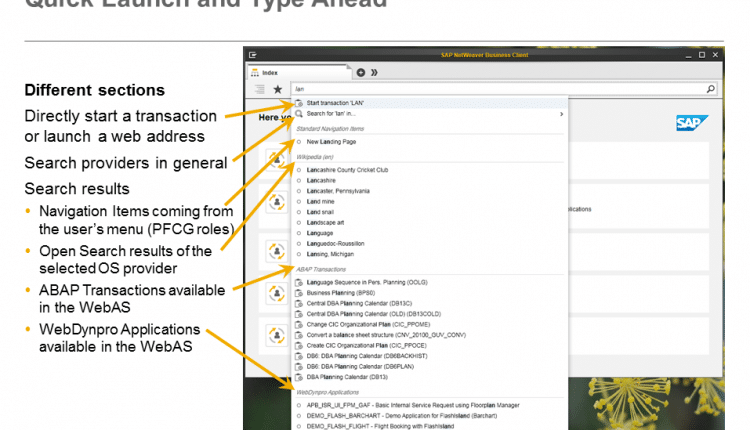Open the NWBC menu icon in title bar
The height and width of the screenshot is (430, 750).
[253, 55]
